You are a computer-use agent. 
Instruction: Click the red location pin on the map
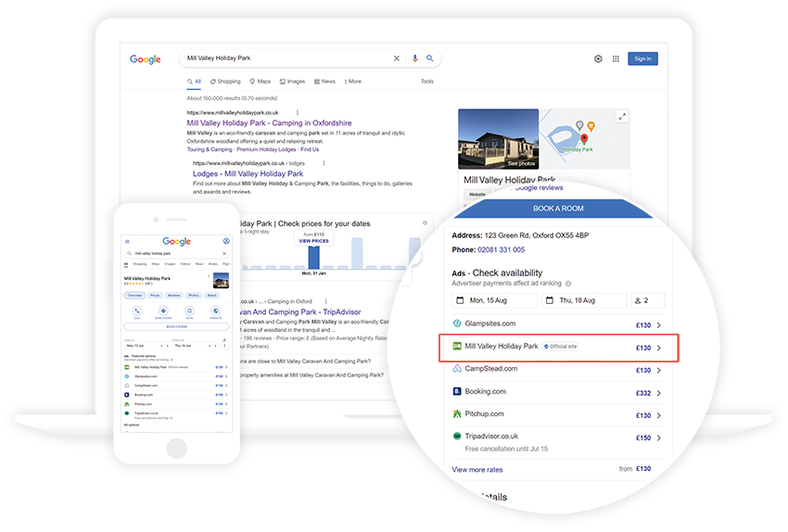pos(584,139)
